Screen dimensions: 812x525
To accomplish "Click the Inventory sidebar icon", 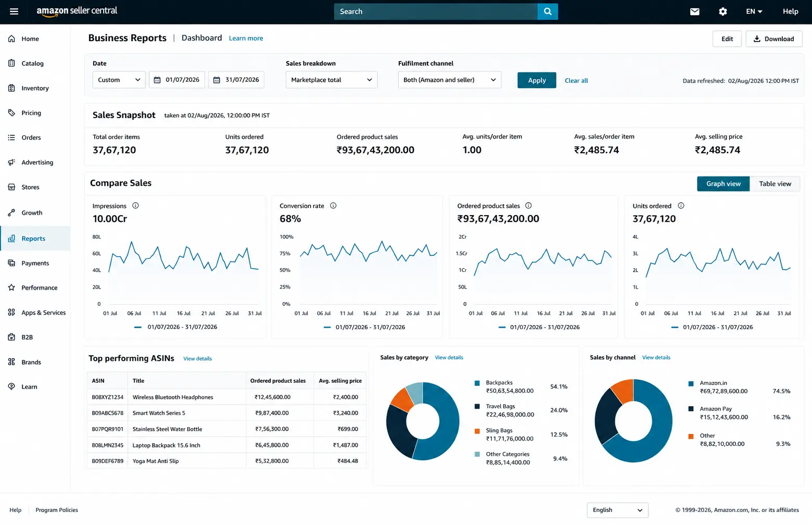I will coord(11,88).
